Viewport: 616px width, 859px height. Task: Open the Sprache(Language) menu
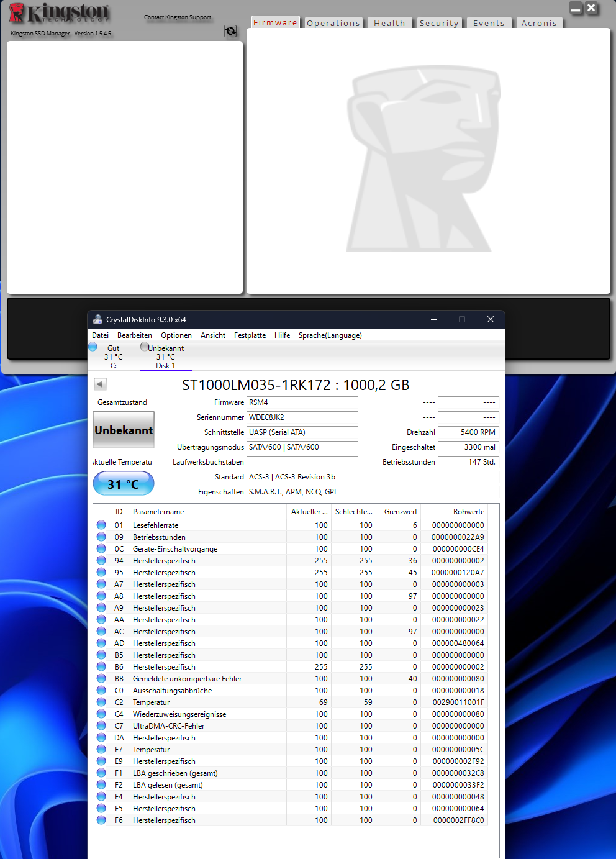coord(330,335)
